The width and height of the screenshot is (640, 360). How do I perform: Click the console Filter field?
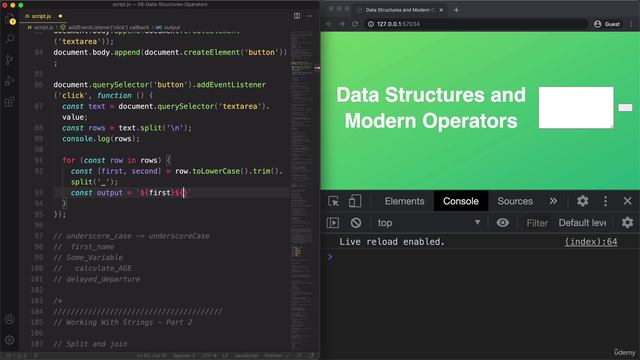click(x=537, y=223)
